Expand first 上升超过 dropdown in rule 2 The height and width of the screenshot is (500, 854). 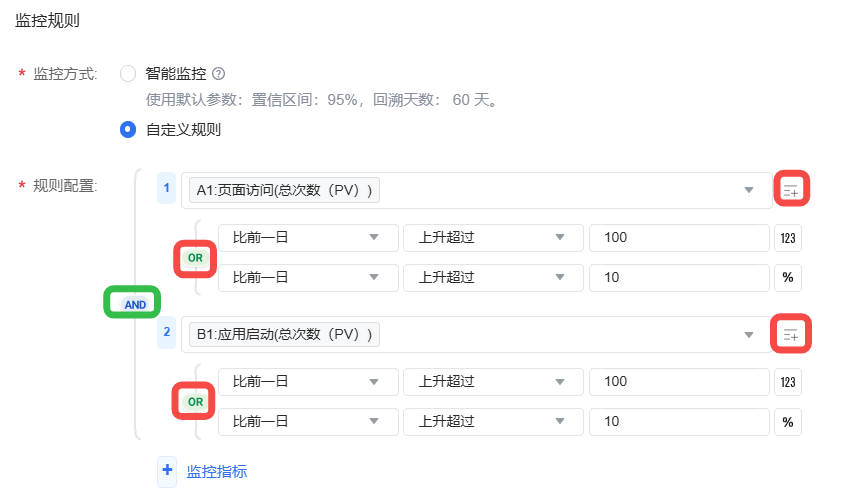coord(493,382)
